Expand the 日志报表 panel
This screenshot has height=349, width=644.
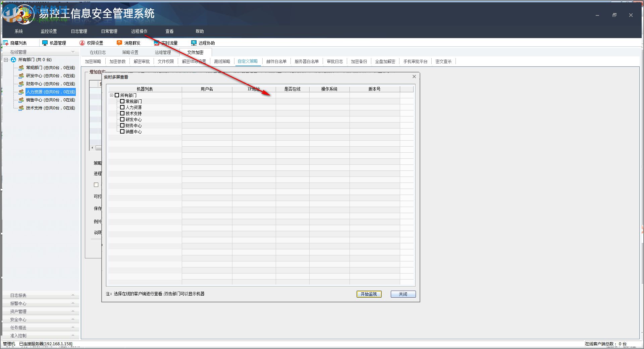(x=73, y=295)
